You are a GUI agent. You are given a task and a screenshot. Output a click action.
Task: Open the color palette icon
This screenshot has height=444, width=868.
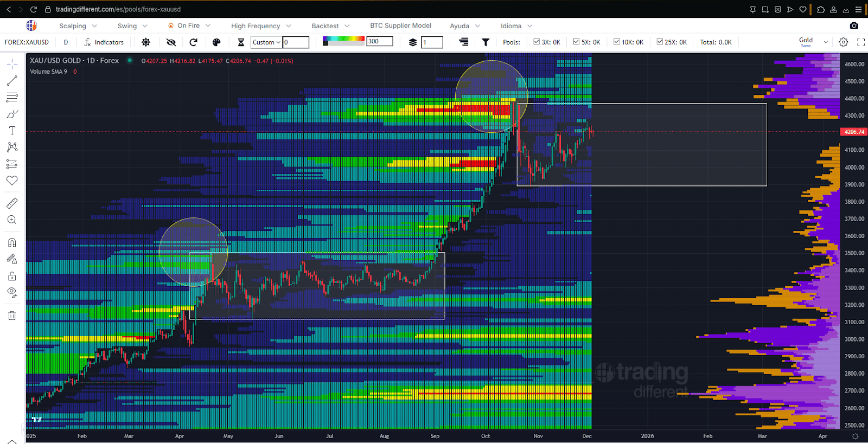tap(216, 42)
